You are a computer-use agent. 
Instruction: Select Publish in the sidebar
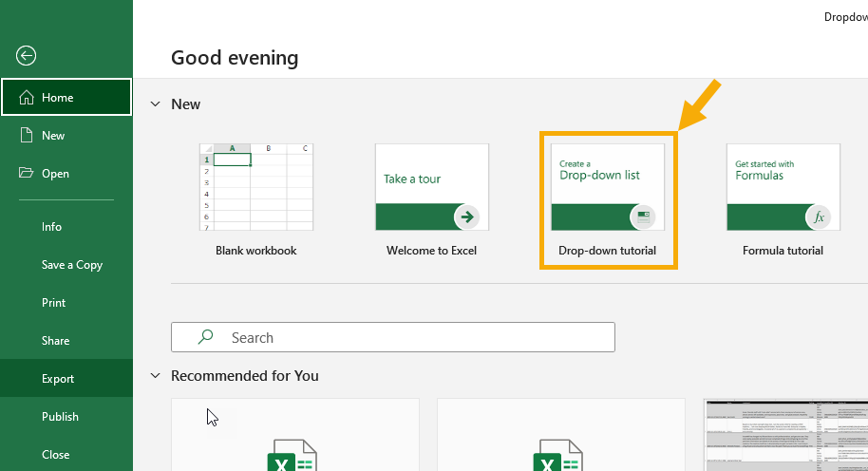pos(66,417)
